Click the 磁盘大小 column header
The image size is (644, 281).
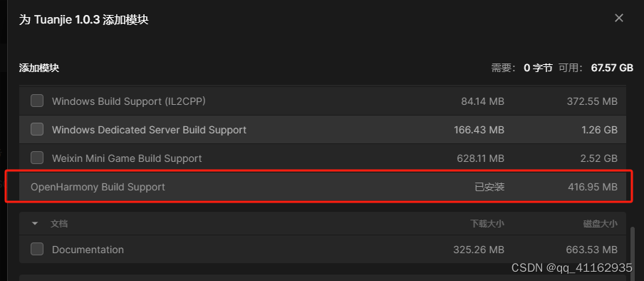(x=600, y=224)
